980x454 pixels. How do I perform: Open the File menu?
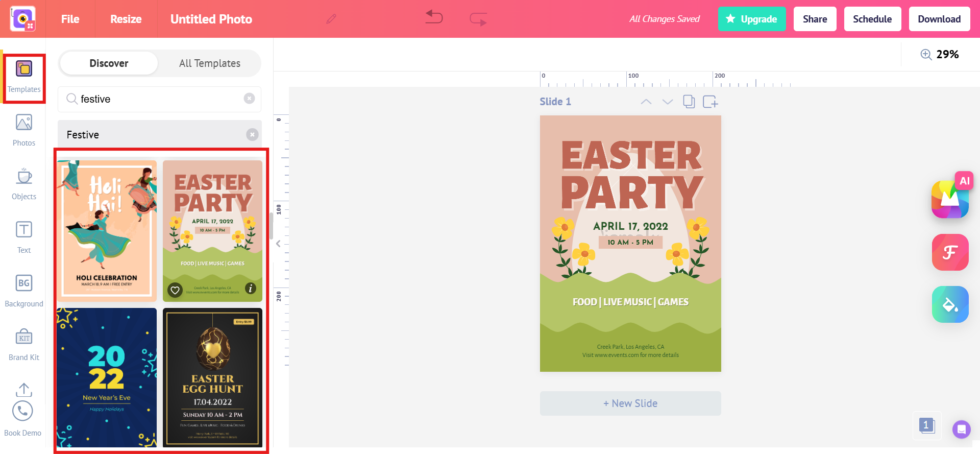[70, 19]
